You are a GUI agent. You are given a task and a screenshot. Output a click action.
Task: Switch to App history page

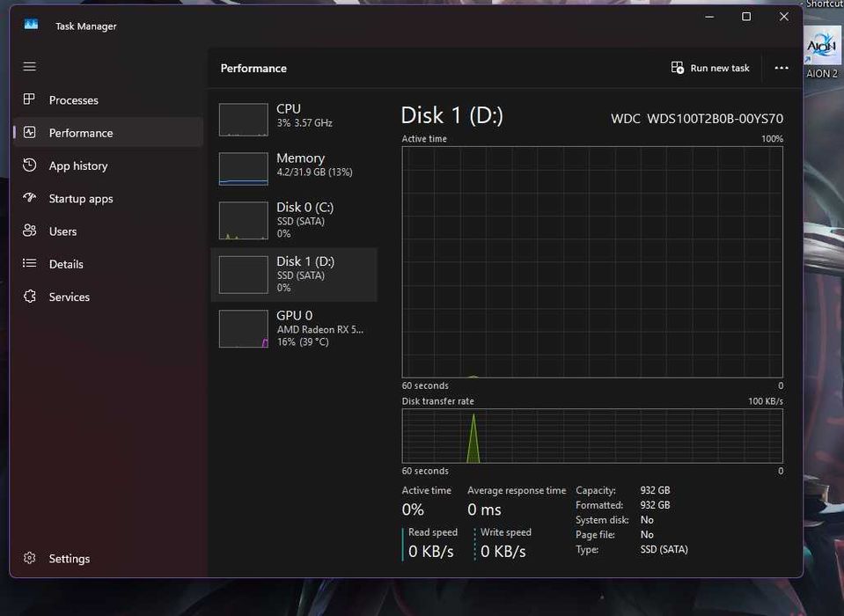tap(108, 165)
